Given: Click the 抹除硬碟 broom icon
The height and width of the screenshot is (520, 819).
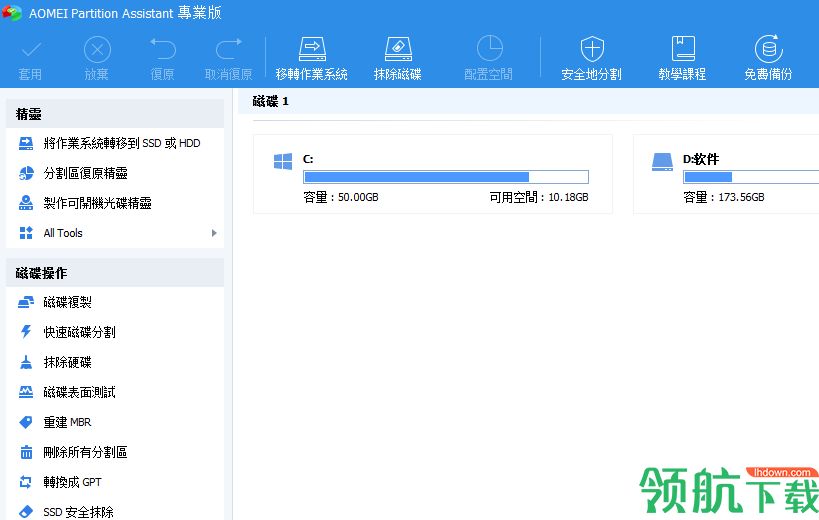Looking at the screenshot, I should click(x=26, y=362).
